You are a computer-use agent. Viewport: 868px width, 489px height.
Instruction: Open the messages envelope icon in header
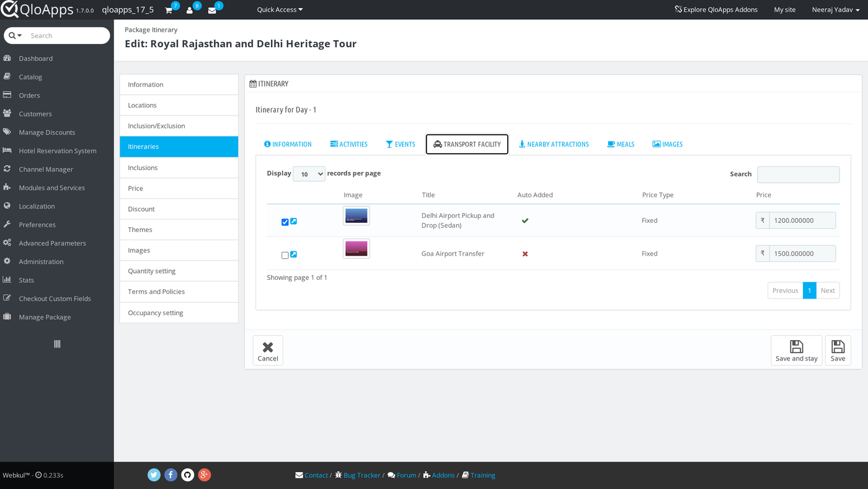pos(212,11)
